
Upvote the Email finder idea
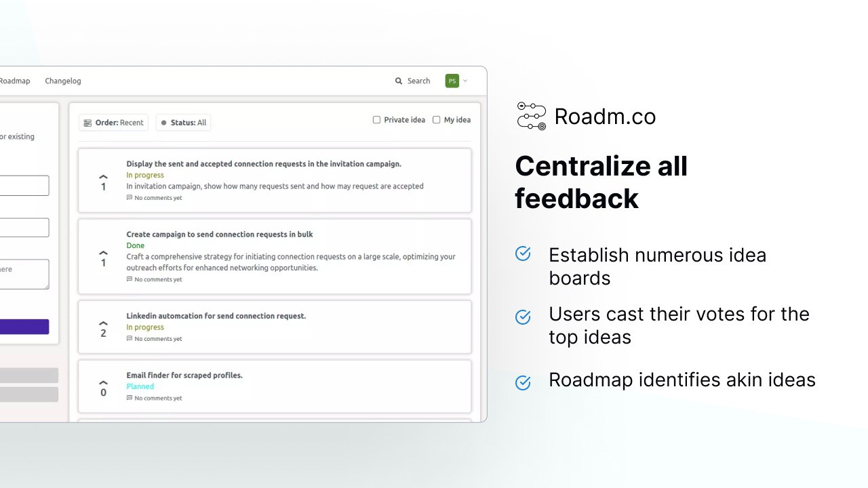(103, 383)
